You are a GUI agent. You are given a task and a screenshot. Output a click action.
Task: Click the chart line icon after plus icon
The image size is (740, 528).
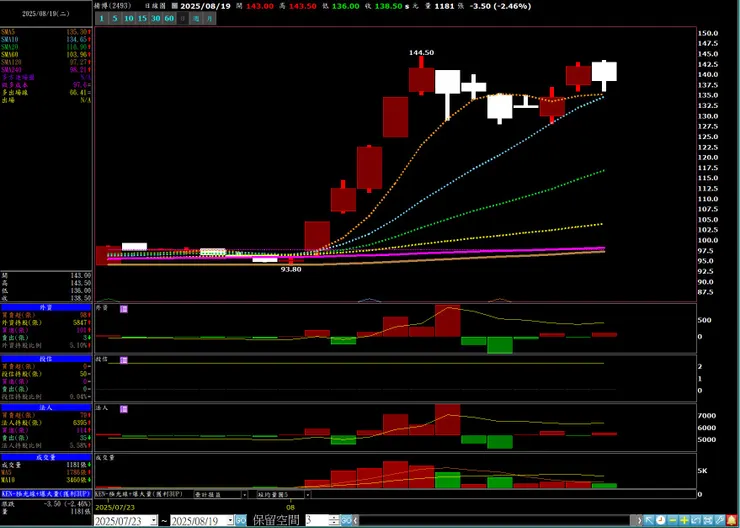coord(696,520)
